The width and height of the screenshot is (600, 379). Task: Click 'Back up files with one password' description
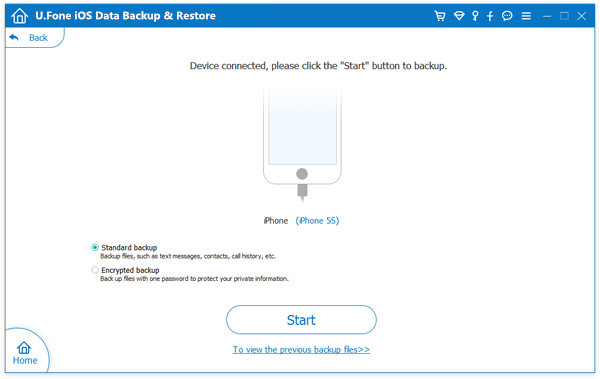tap(194, 279)
